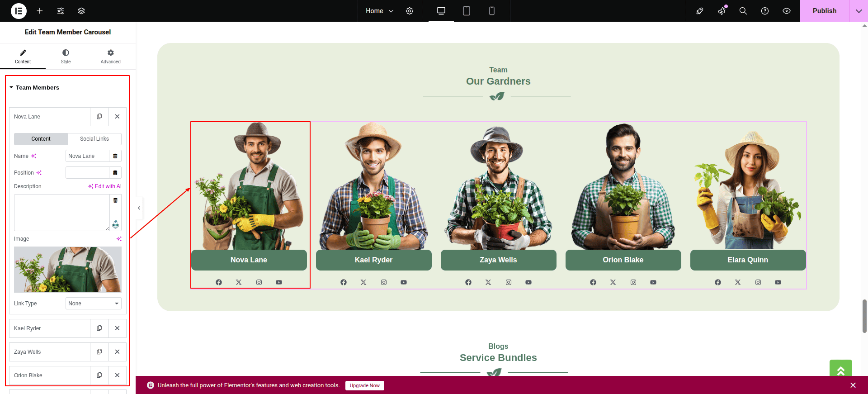Remove the Nova Lane item
Viewport: 868px width, 394px height.
[x=117, y=117]
